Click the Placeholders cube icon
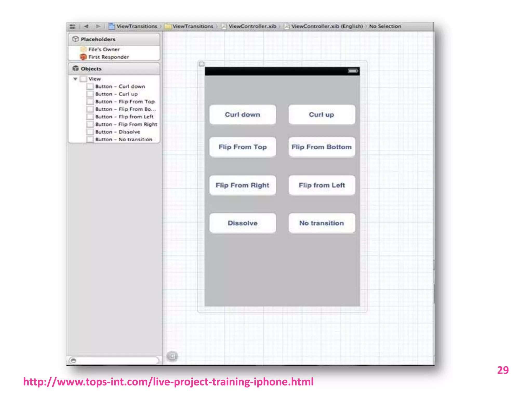The image size is (532, 399). pyautogui.click(x=75, y=39)
